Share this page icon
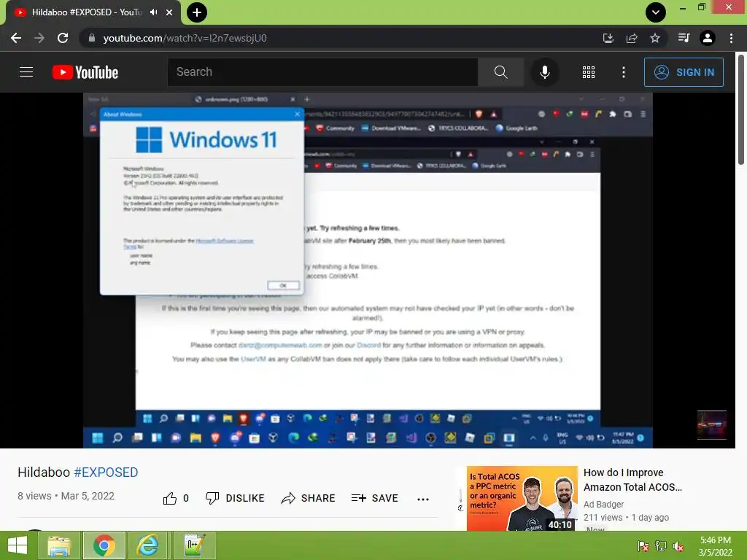The width and height of the screenshot is (747, 560). tap(632, 38)
